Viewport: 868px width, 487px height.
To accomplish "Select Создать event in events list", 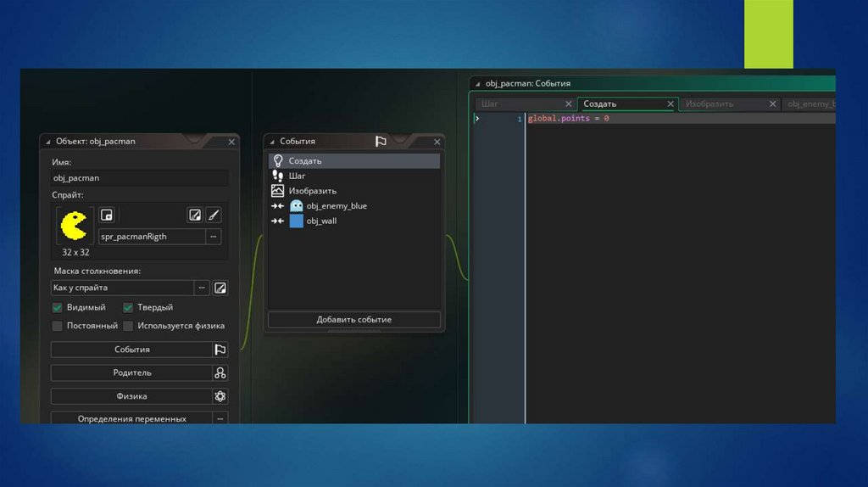I will [354, 160].
